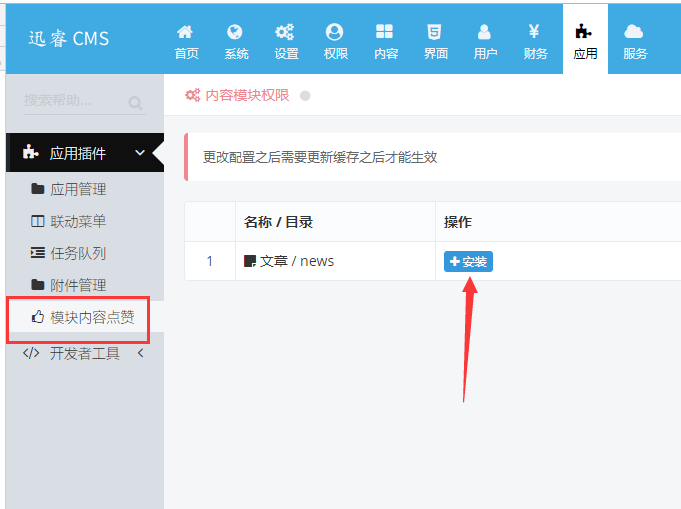Click the gray help dot after 内容模块权限
681x509 pixels.
coord(305,96)
